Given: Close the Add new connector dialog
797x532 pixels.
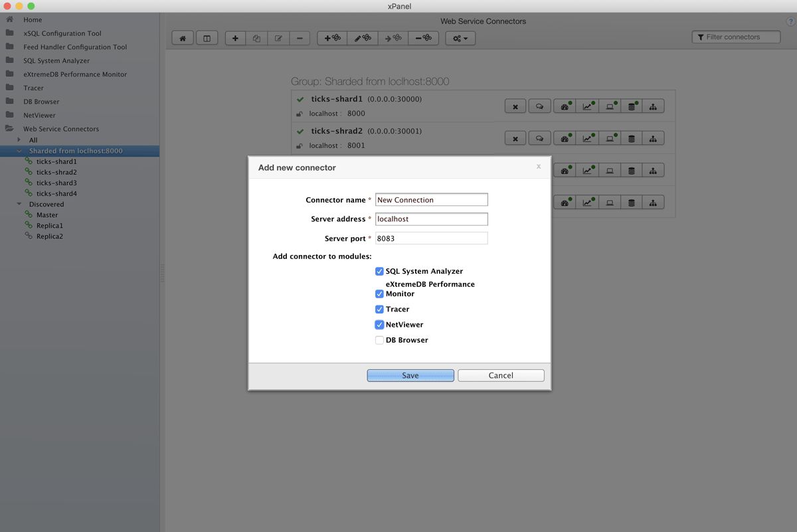Looking at the screenshot, I should (539, 167).
